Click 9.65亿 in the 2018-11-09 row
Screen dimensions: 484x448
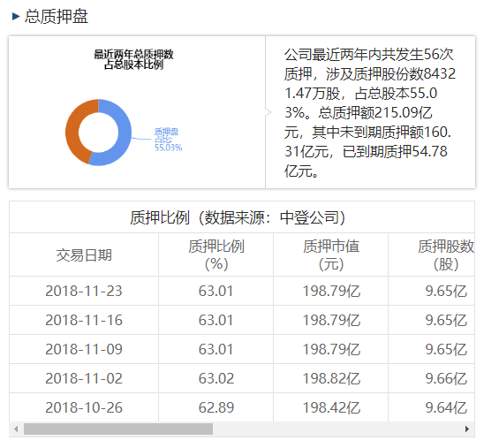[x=446, y=349]
